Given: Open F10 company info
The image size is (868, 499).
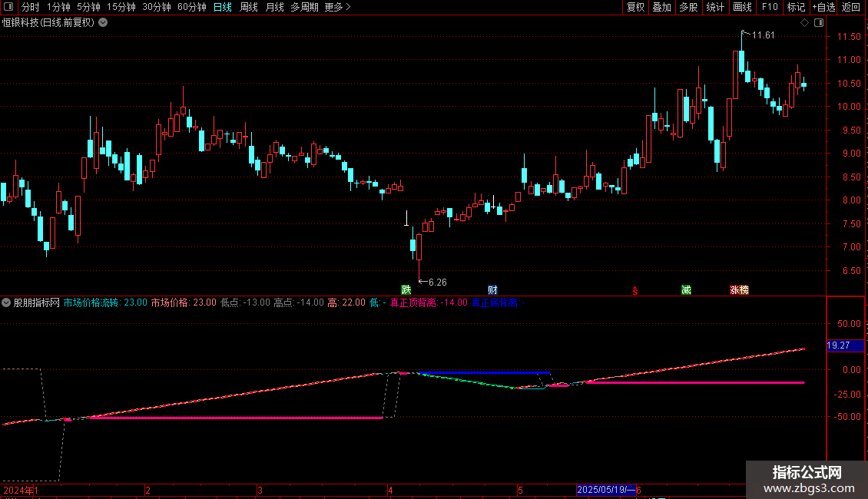Looking at the screenshot, I should 770,7.
